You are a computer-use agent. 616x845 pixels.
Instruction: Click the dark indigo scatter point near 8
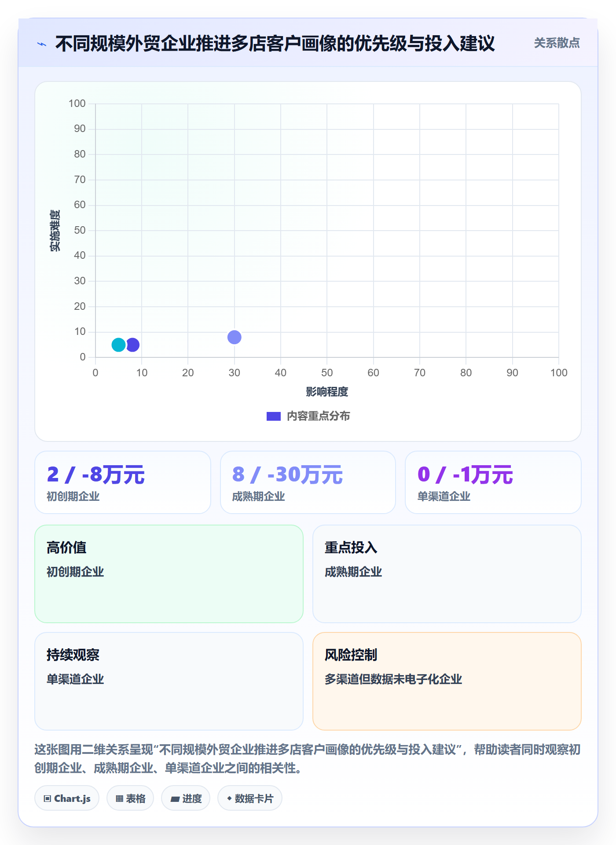(x=132, y=345)
